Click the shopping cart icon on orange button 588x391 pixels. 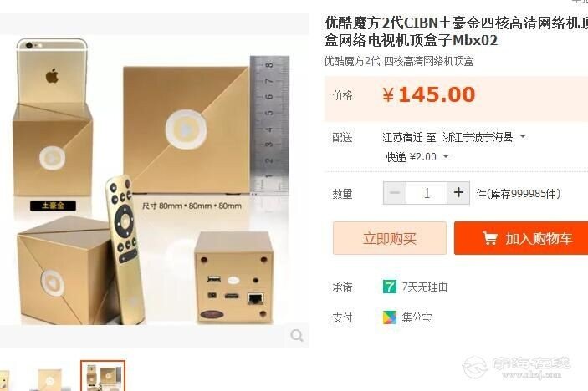click(489, 238)
